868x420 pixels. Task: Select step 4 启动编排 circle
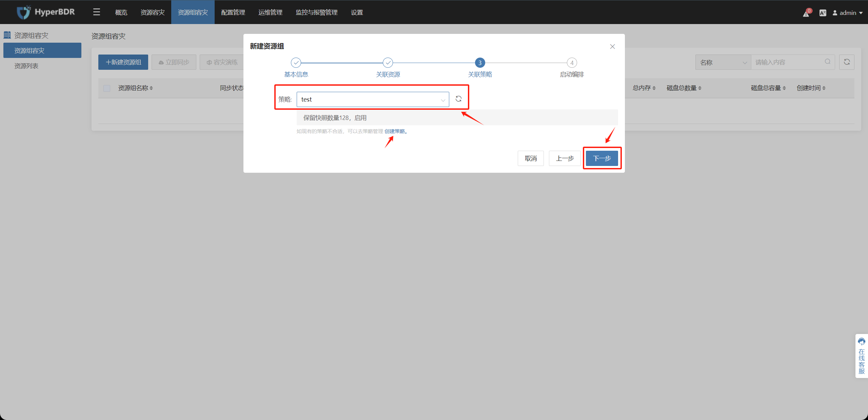click(x=572, y=63)
